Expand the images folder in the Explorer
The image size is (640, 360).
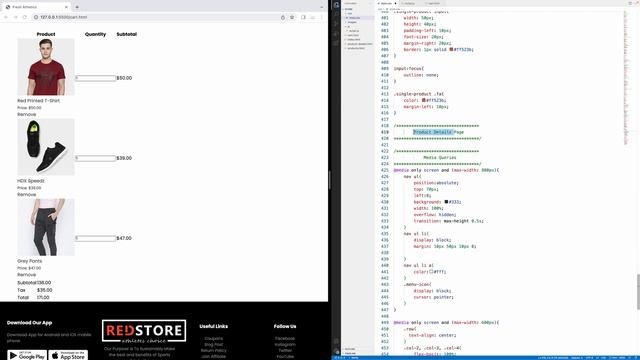click(x=352, y=22)
